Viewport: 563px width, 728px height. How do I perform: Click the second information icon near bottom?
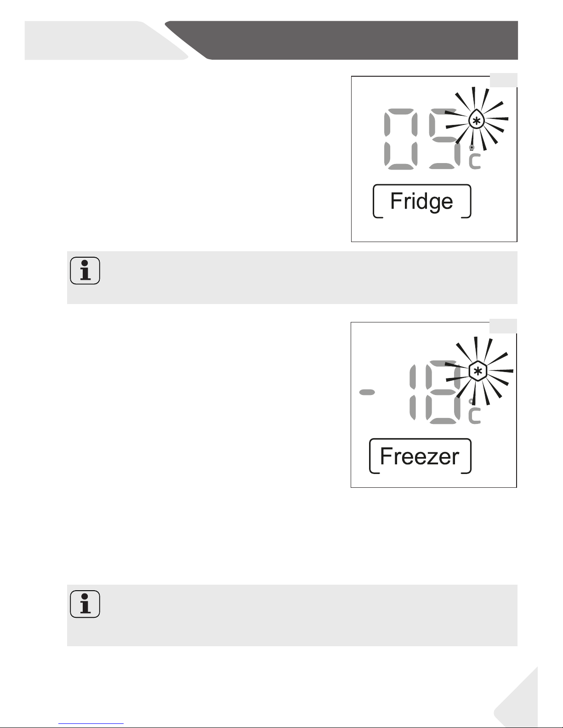[x=85, y=604]
